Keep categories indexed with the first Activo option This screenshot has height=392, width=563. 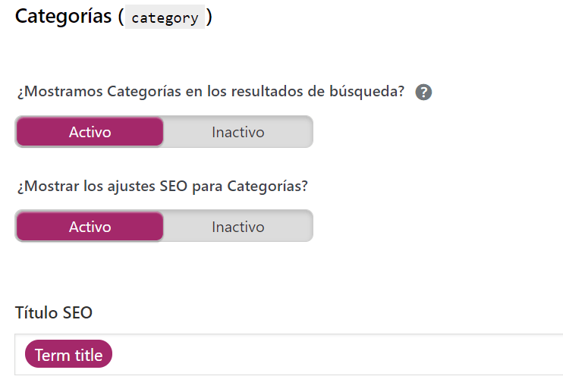[x=90, y=132]
